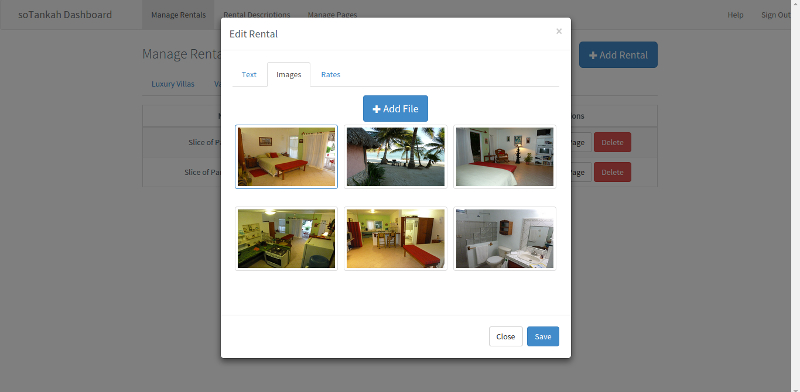Delete the first rental row

click(612, 142)
